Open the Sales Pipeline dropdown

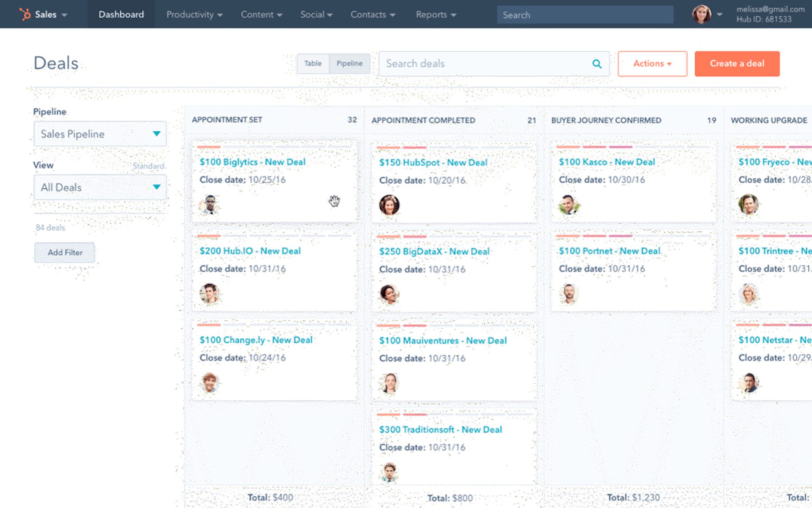[x=100, y=134]
